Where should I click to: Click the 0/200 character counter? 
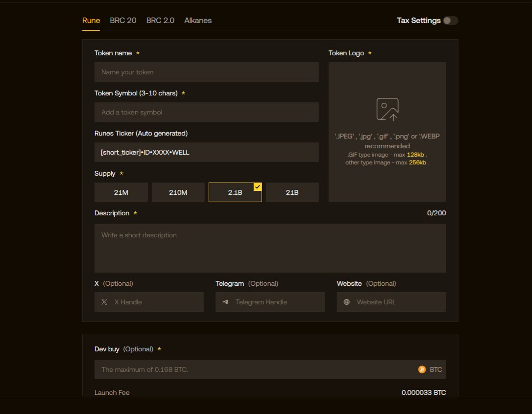tap(436, 213)
